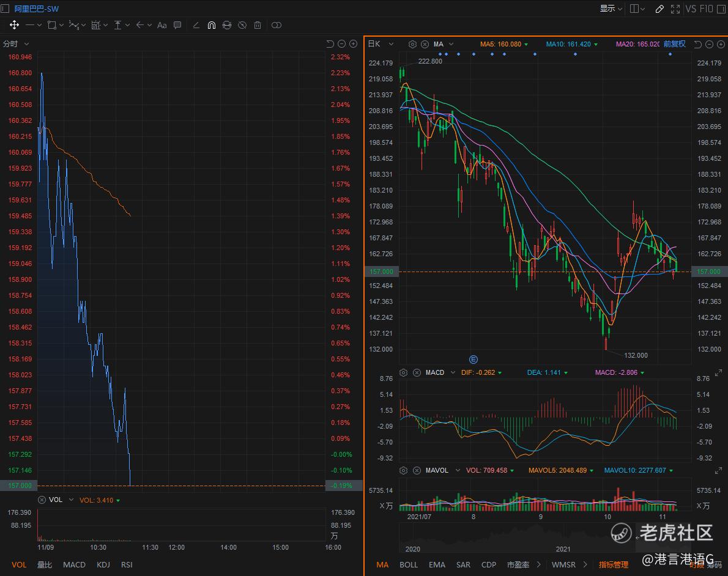Zoom out the daily K chart
The height and width of the screenshot is (576, 728).
710,44
